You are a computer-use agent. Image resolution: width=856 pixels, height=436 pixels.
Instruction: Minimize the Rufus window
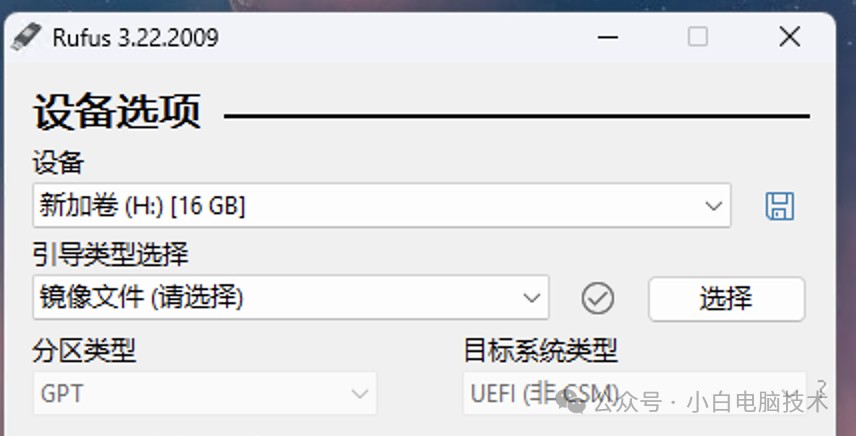(608, 38)
